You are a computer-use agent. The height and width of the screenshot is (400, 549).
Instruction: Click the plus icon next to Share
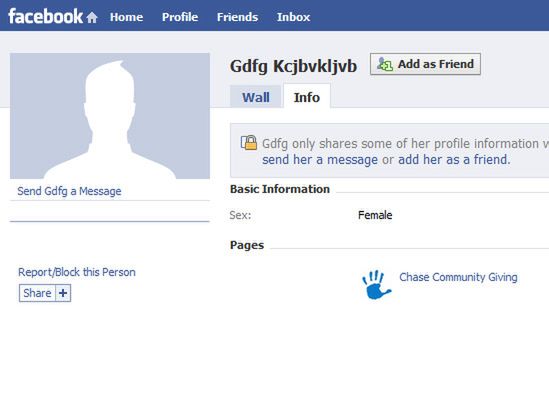pos(63,293)
